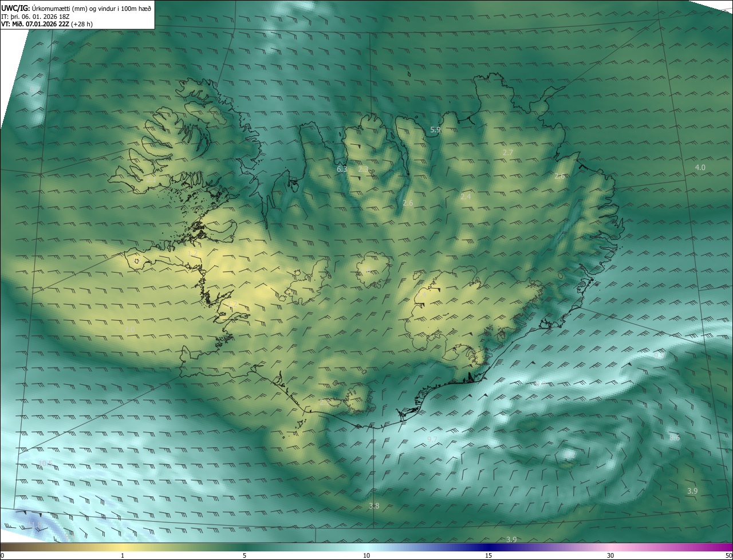Click the '1' tick label of the colour scale

pos(123,555)
